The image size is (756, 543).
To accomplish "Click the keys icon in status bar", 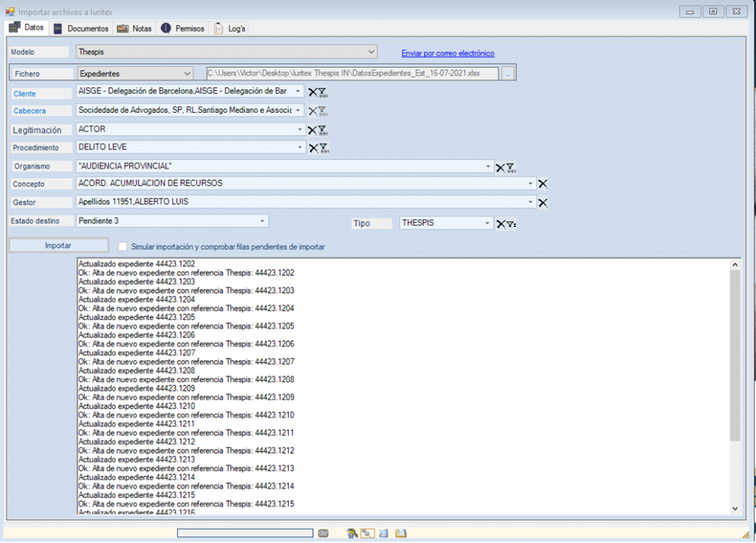I will (352, 533).
